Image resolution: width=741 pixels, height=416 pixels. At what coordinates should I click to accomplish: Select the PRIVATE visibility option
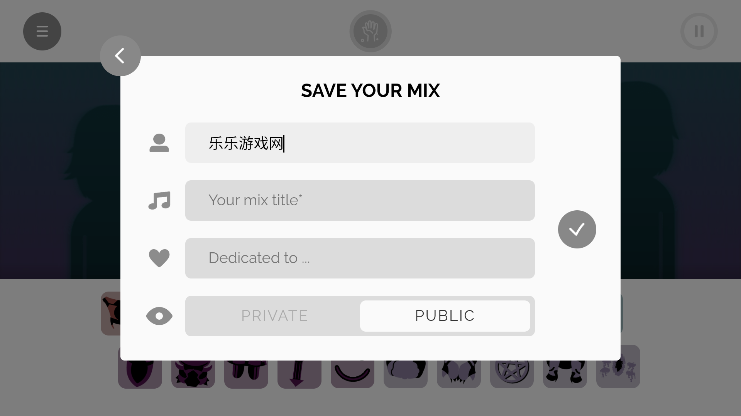pyautogui.click(x=274, y=316)
